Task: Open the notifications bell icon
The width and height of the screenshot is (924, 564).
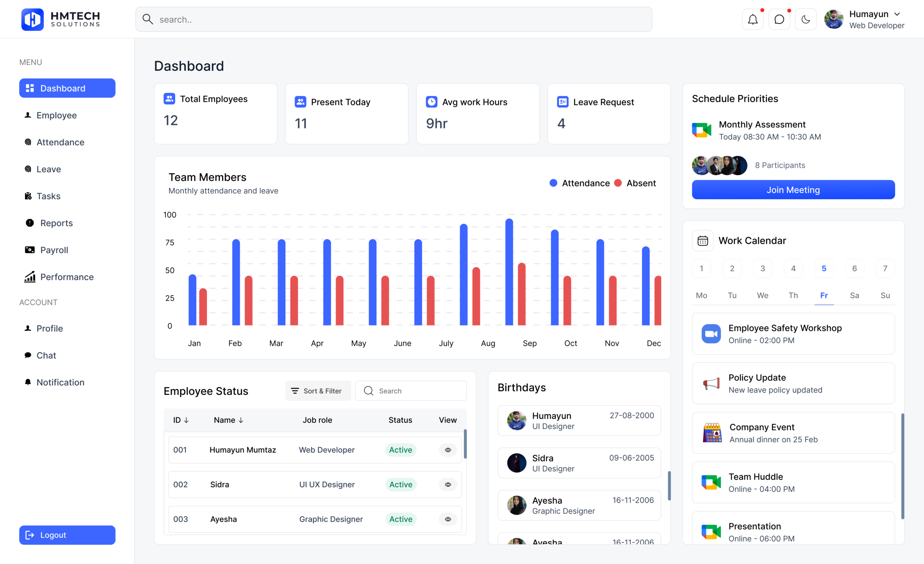Action: click(x=753, y=19)
